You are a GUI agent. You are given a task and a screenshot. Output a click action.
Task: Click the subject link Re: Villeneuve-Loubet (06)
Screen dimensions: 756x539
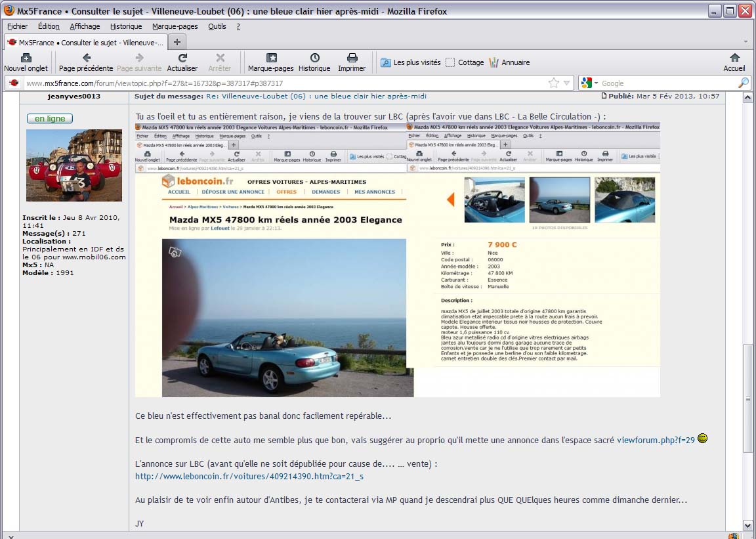[316, 96]
